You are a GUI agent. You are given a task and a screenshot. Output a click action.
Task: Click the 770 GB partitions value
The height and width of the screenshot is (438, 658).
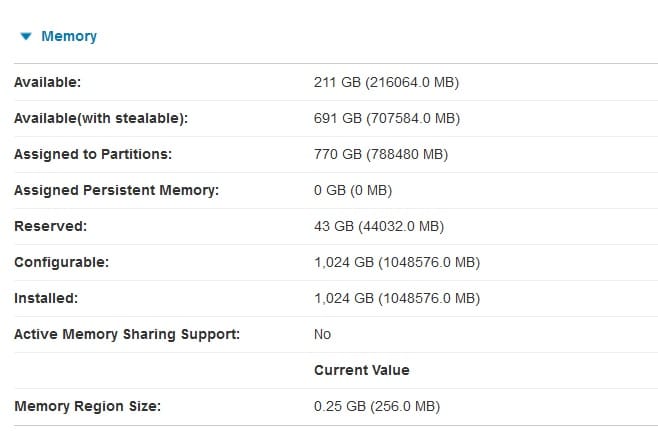[x=381, y=154]
